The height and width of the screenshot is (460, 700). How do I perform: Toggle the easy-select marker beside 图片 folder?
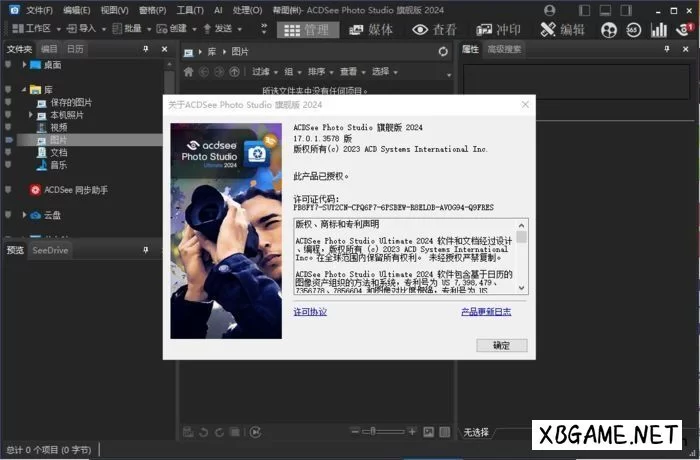tap(8, 140)
